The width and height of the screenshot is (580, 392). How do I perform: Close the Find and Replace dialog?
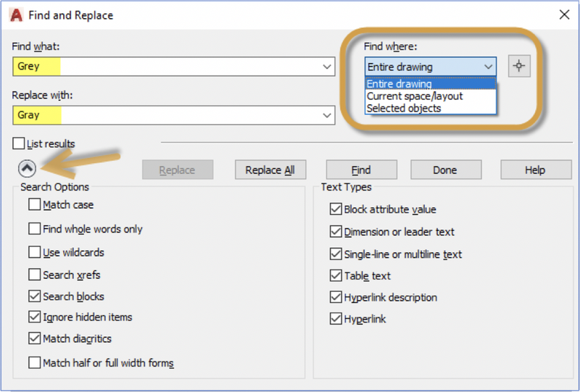coord(563,14)
